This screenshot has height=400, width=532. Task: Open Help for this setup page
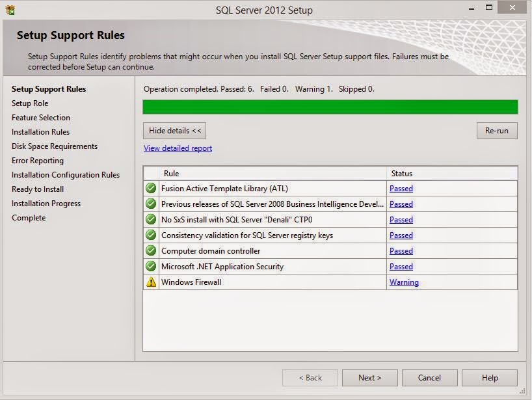pos(489,377)
